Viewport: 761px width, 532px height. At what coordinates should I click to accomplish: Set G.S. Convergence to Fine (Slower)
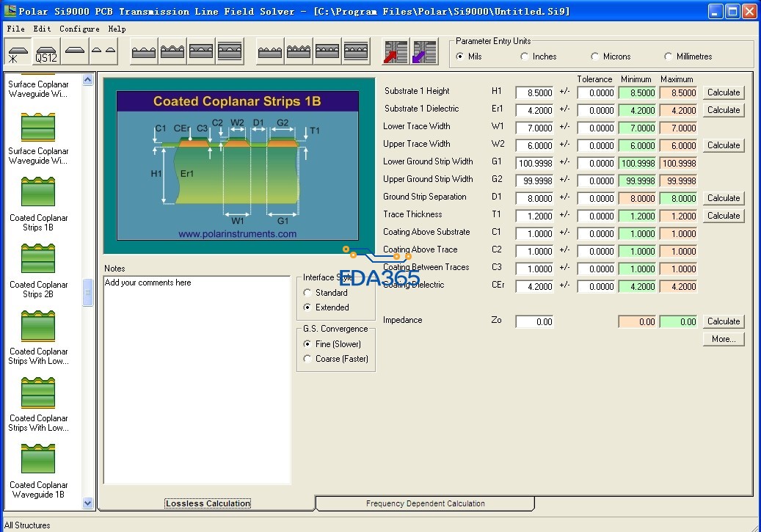point(307,344)
